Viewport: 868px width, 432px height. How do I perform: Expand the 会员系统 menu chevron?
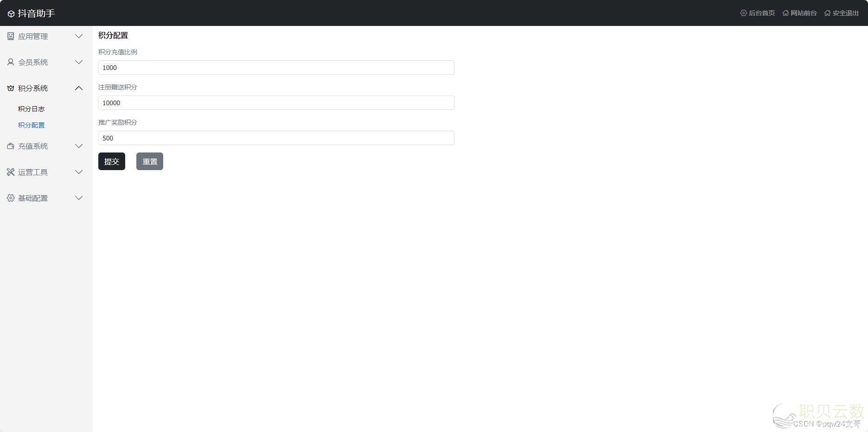coord(79,62)
